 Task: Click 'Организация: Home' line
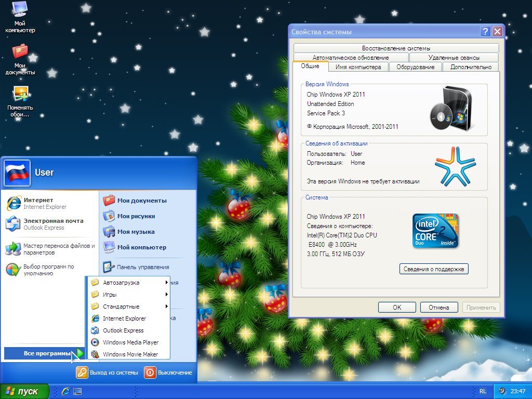pos(336,163)
